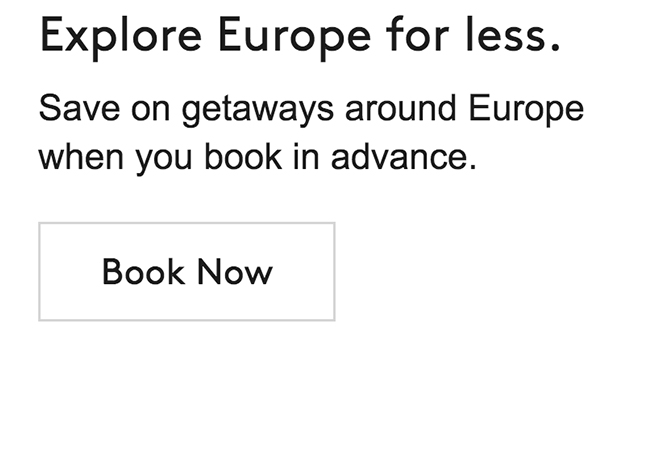Click the word "Europe" in the heading

coord(264,38)
